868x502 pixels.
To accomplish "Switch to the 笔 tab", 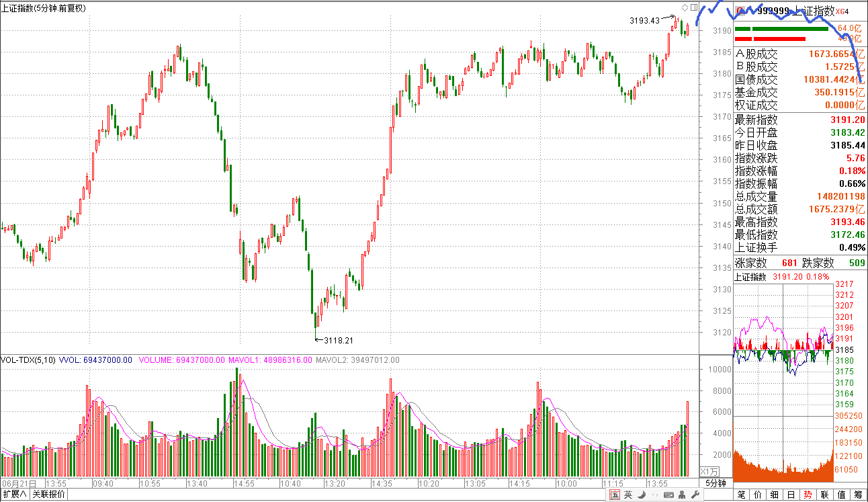I will click(742, 495).
